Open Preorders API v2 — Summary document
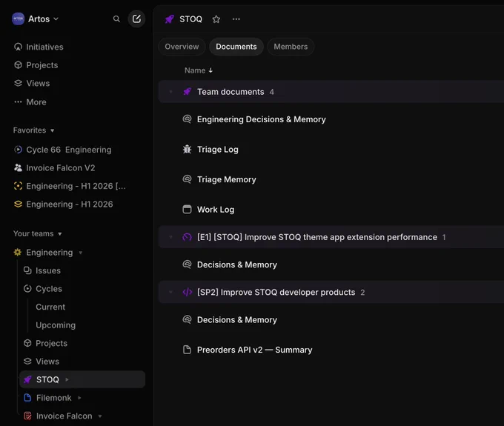 pyautogui.click(x=254, y=350)
